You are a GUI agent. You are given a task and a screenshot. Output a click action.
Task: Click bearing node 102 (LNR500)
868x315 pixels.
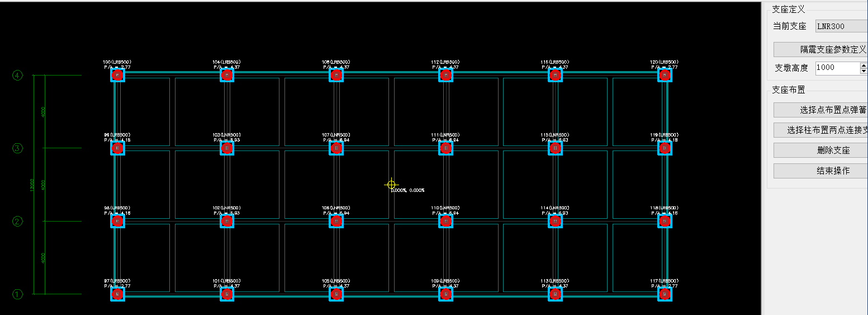tap(227, 222)
